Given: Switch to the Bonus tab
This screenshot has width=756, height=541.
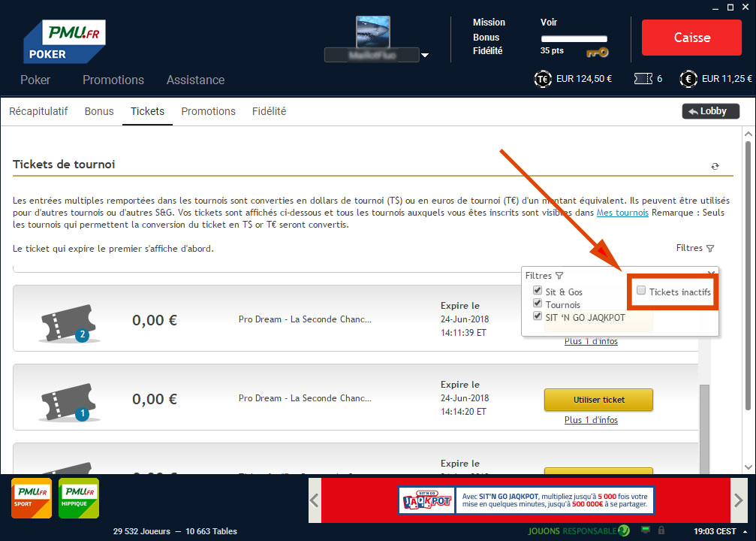Looking at the screenshot, I should tap(99, 111).
